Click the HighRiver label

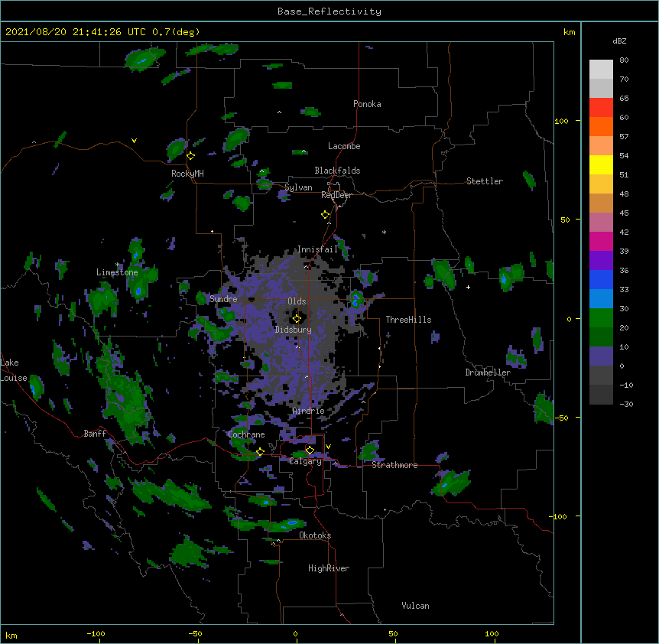click(x=329, y=568)
